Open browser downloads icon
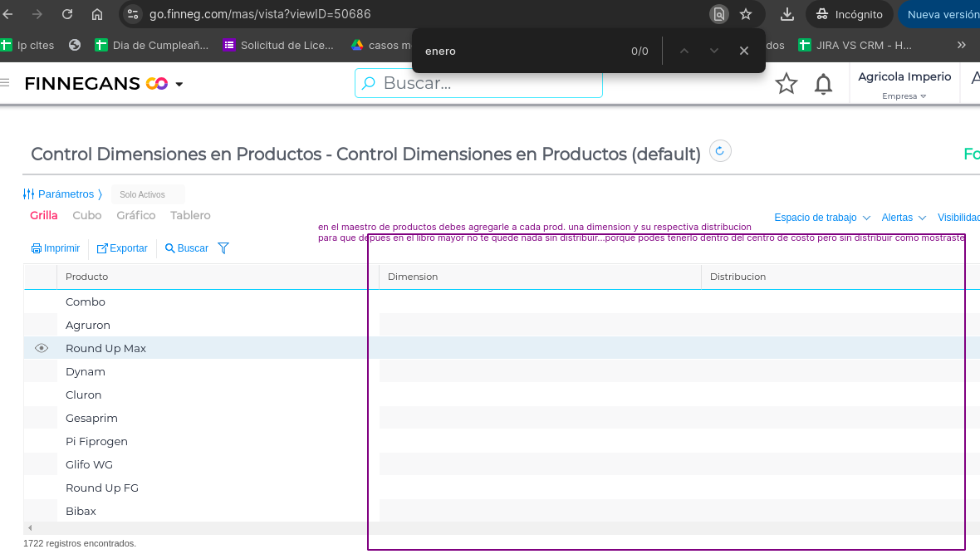This screenshot has height=554, width=980. pos(786,14)
